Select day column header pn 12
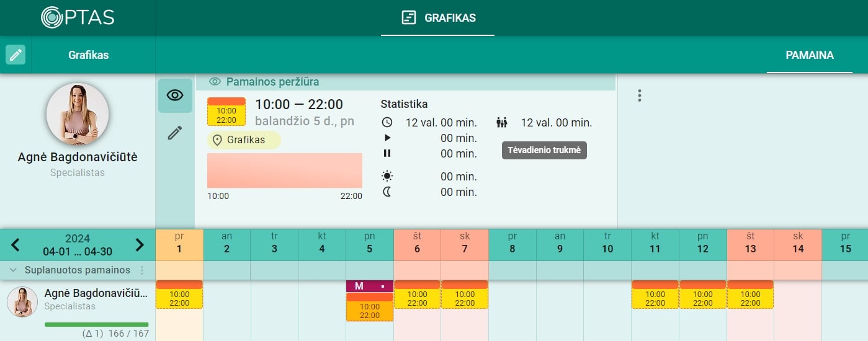This screenshot has width=868, height=341. [x=703, y=244]
